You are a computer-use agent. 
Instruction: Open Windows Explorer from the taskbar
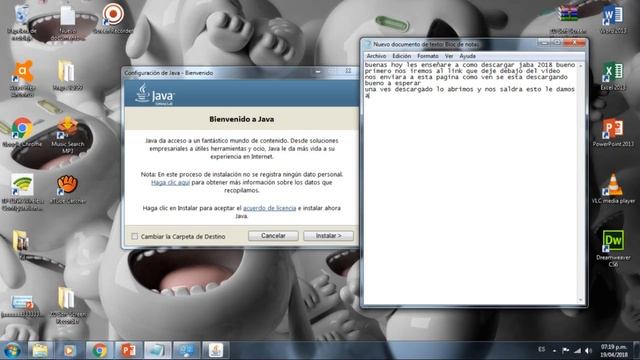[x=40, y=350]
